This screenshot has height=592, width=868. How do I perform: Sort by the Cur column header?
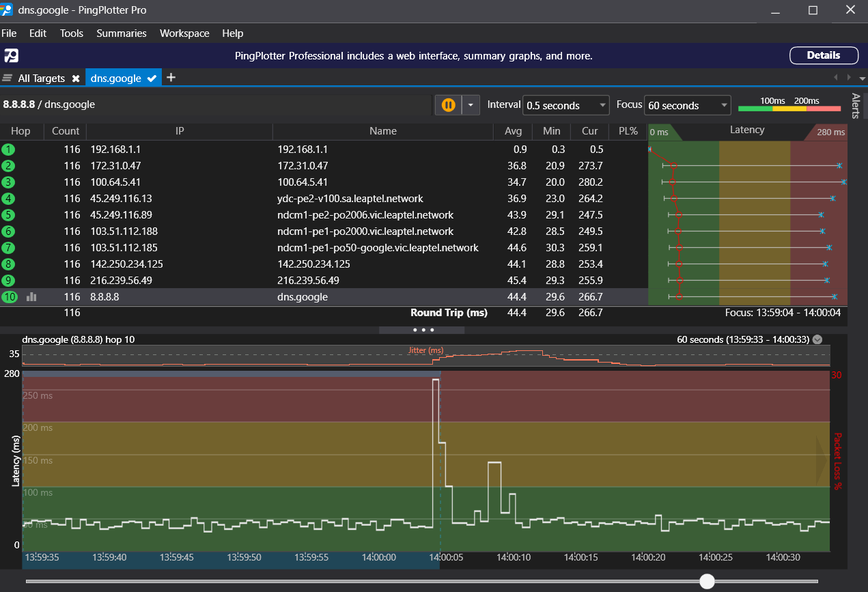[x=590, y=131]
